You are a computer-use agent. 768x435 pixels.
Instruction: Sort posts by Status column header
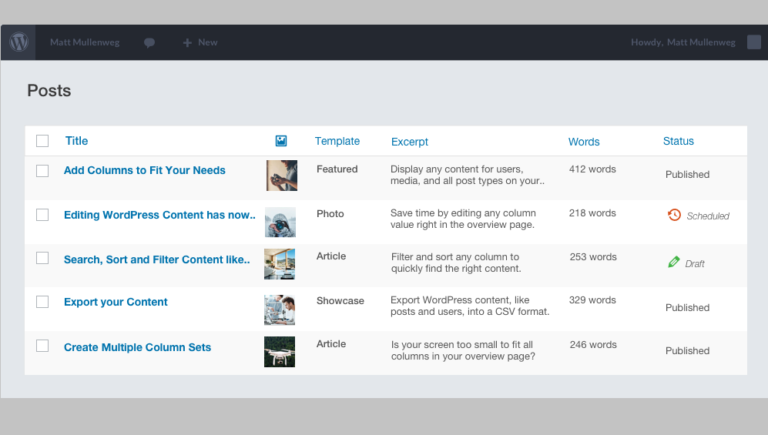[x=678, y=142]
